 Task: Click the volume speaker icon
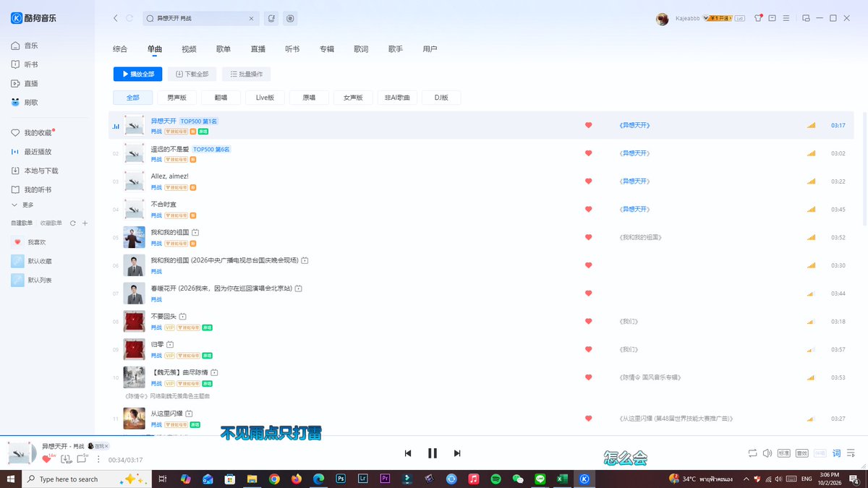(767, 453)
